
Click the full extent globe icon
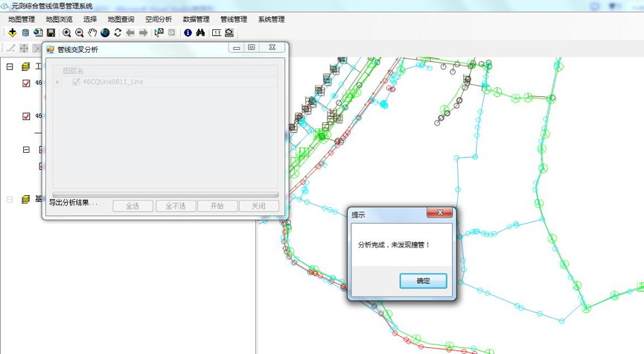[105, 33]
